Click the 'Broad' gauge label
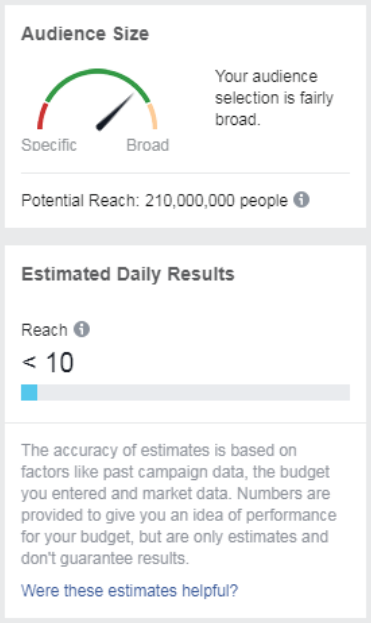This screenshot has width=371, height=623. [x=148, y=145]
